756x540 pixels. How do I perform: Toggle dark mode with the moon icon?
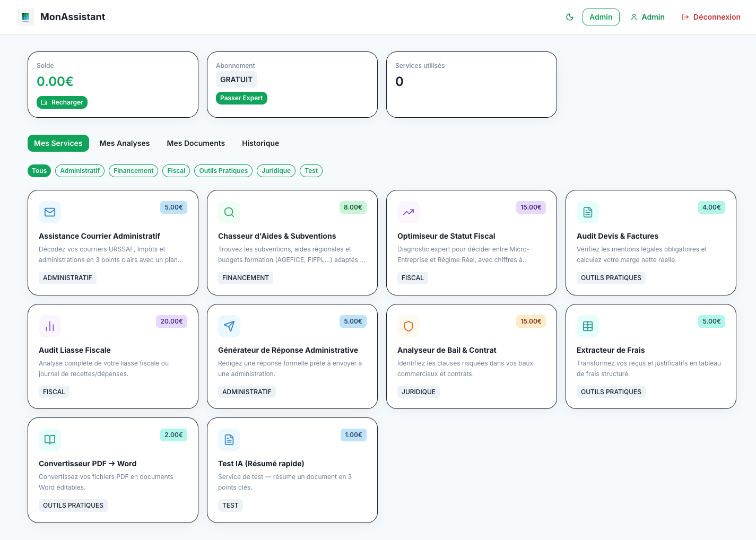pyautogui.click(x=570, y=17)
